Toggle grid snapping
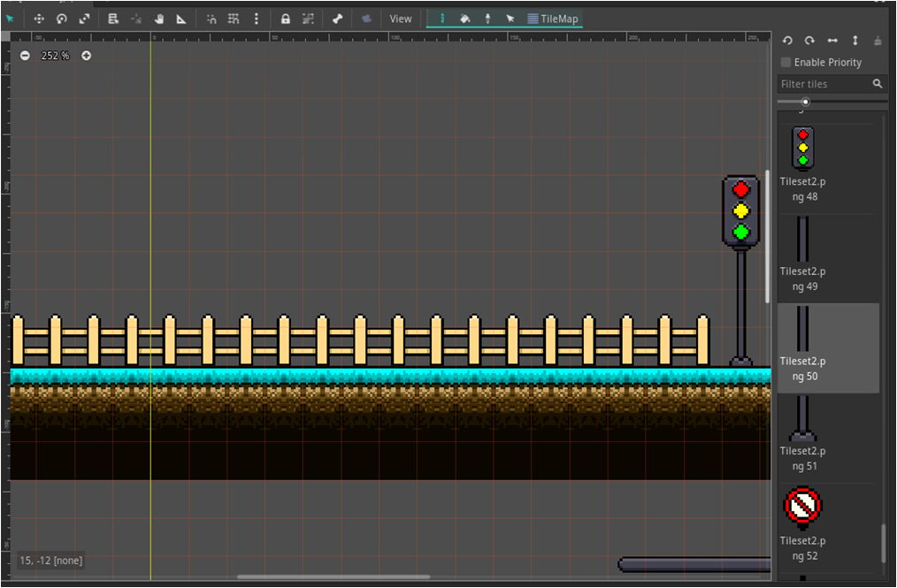 tap(234, 19)
